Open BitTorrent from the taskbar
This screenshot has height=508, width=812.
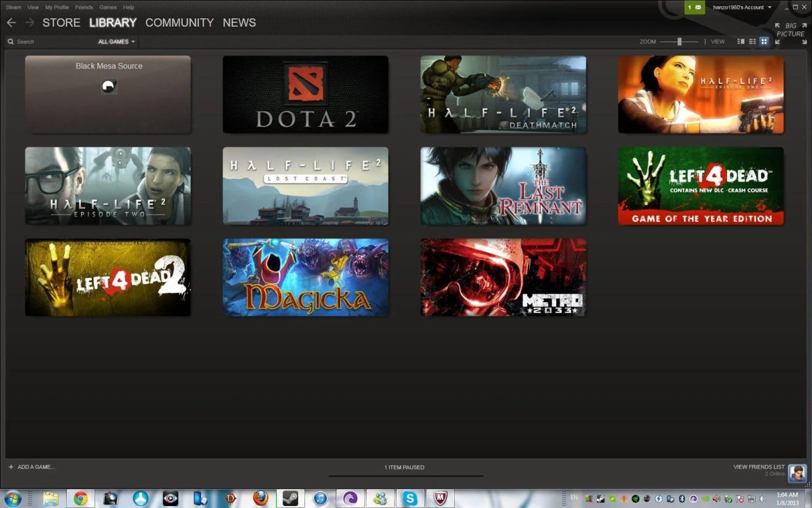tap(350, 498)
